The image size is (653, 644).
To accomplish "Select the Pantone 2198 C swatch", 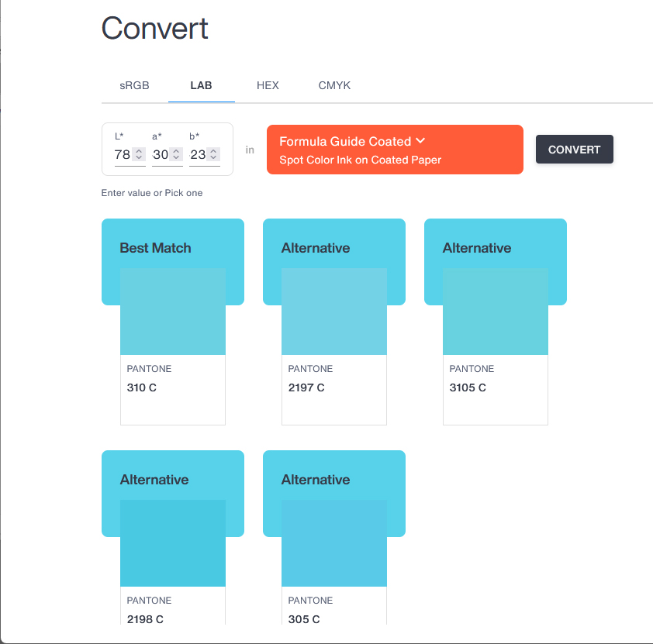I will click(173, 543).
